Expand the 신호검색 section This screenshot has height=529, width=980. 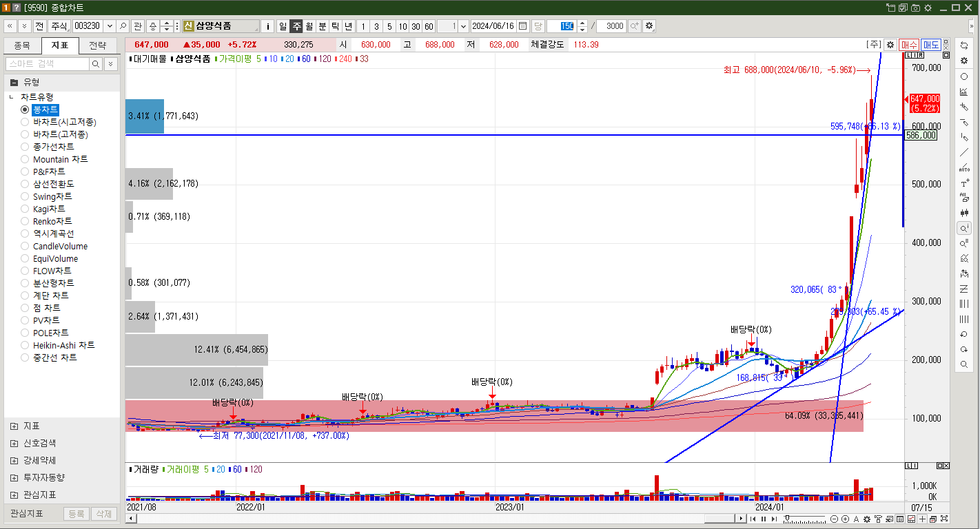tap(14, 443)
